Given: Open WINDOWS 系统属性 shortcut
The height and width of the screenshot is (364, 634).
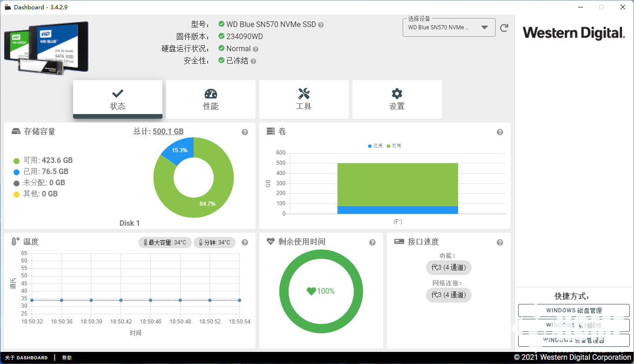Looking at the screenshot, I should click(x=574, y=325).
